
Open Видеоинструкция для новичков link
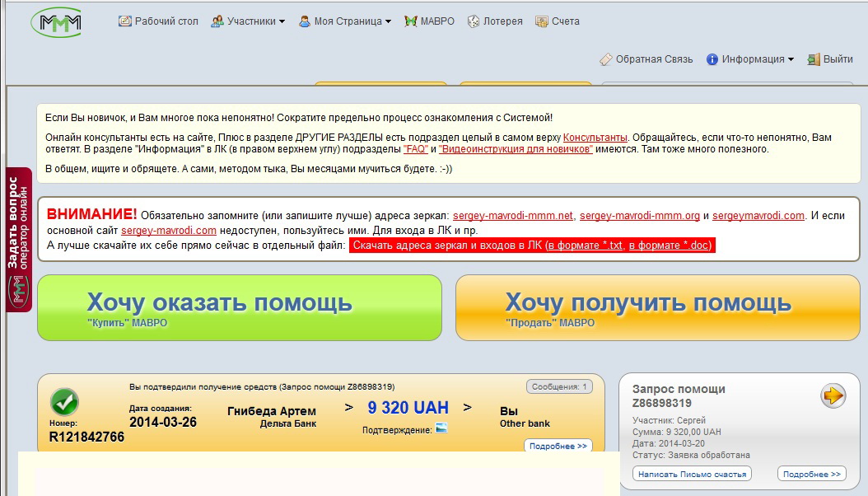pyautogui.click(x=516, y=149)
